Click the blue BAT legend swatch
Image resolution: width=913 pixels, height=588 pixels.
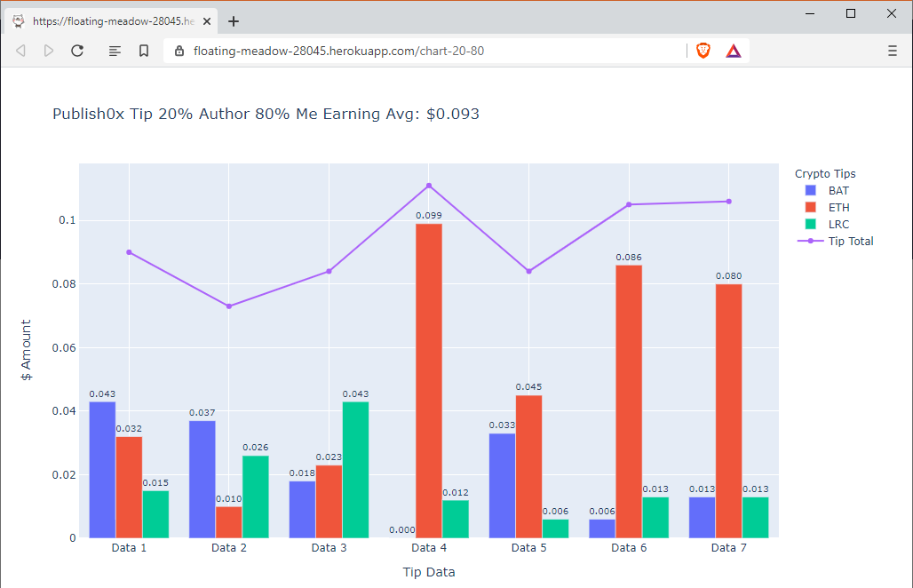pos(811,190)
